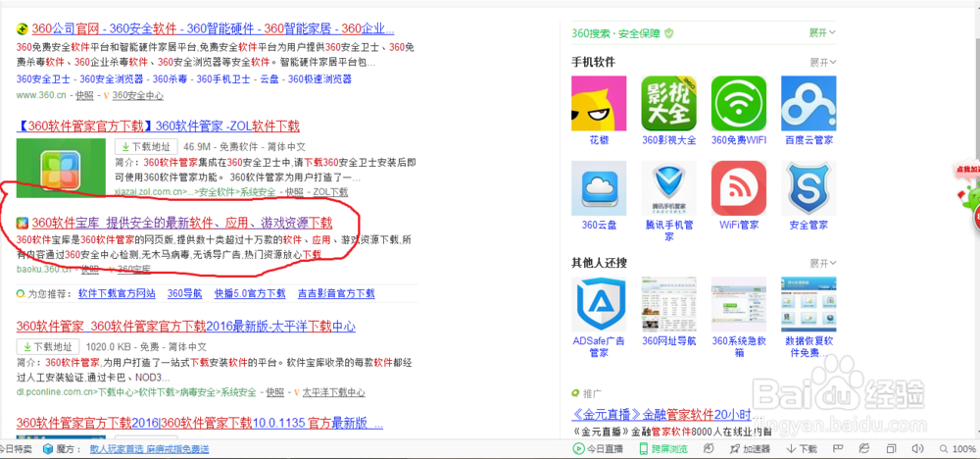Click the 今日特卖 status bar entry
980x459 pixels.
coord(14,449)
